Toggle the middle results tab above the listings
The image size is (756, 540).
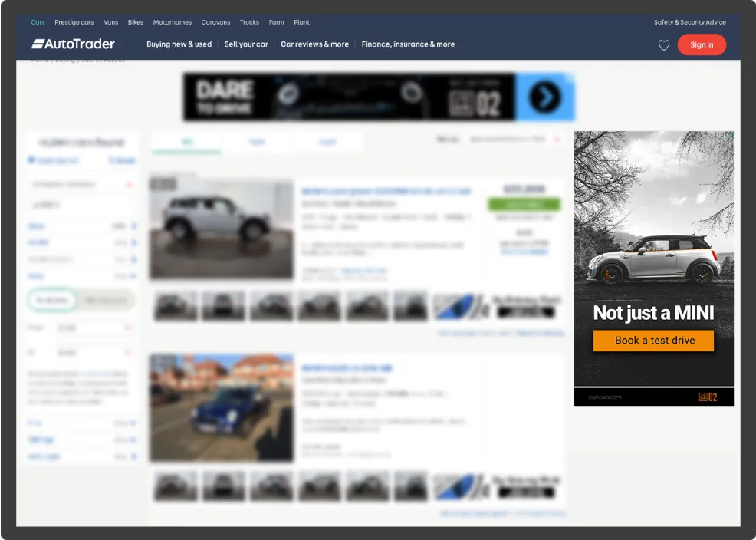257,142
